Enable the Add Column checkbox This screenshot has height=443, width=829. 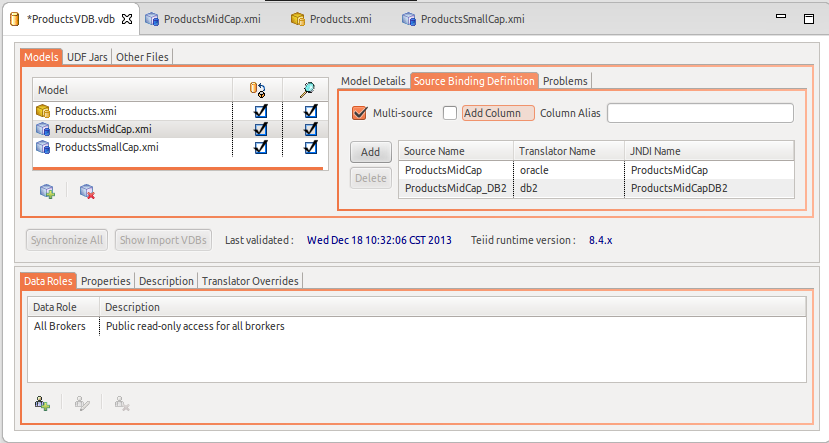(450, 113)
